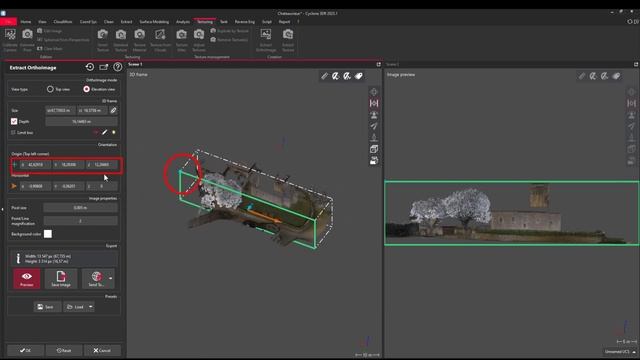Maximize the Image preview viewport
Image resolution: width=640 pixels, height=360 pixels.
click(x=636, y=64)
